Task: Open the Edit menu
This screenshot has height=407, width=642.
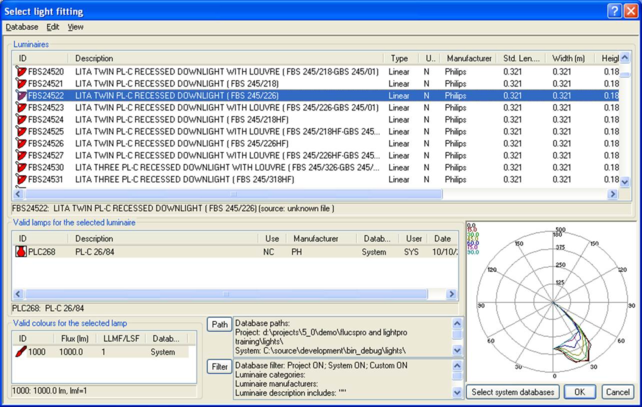Action: (x=53, y=27)
